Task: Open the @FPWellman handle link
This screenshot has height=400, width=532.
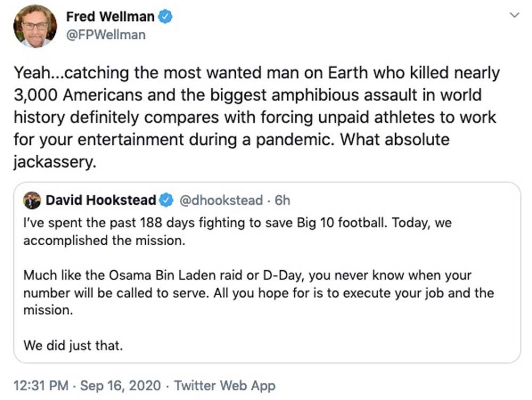Action: (x=106, y=35)
